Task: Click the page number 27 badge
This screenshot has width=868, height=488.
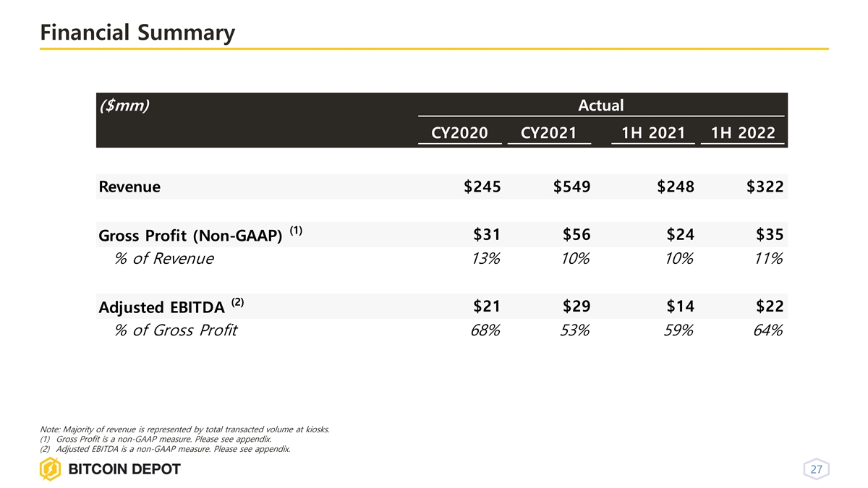Action: tap(816, 471)
